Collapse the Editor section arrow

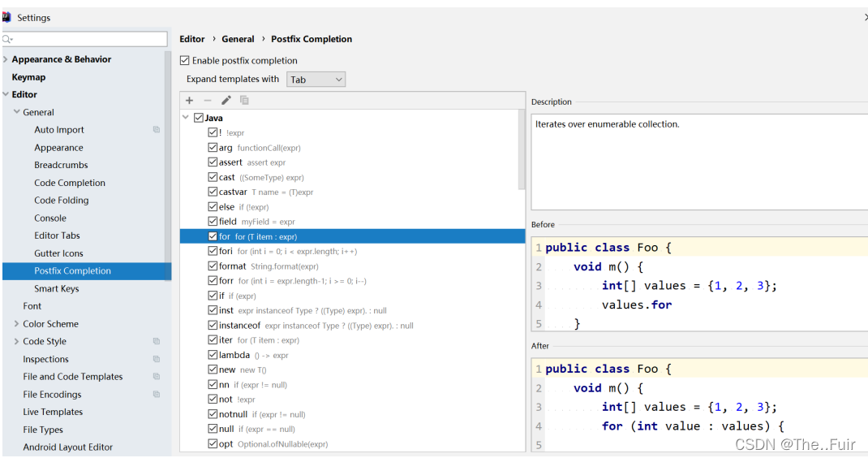coord(6,94)
